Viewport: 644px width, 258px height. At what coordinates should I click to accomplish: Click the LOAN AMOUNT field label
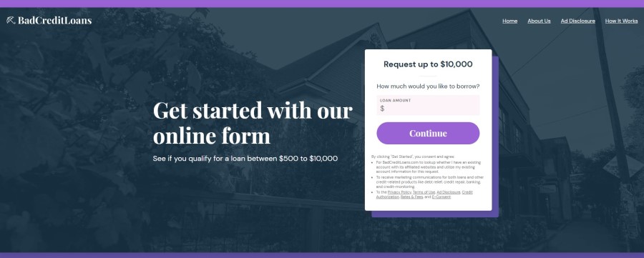[x=395, y=101]
